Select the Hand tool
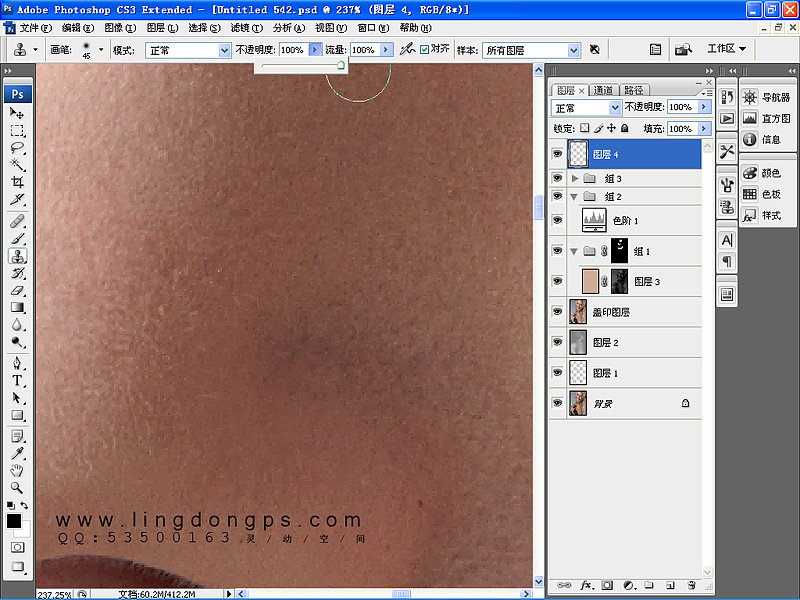The width and height of the screenshot is (800, 600). (x=17, y=470)
